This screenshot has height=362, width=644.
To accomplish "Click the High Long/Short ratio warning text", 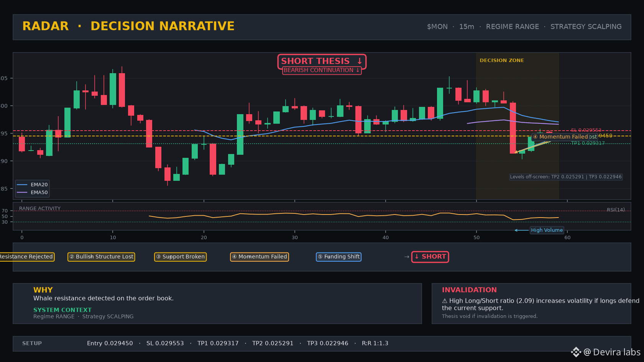I will [x=540, y=305].
